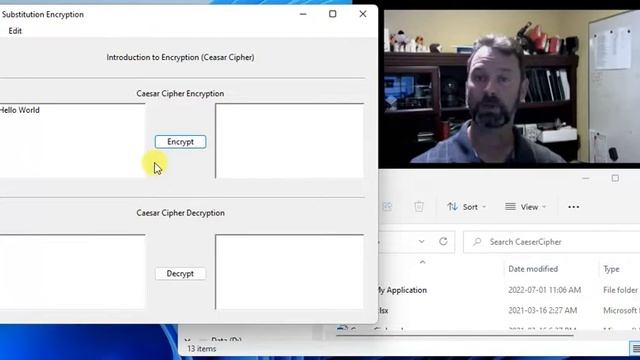Click the Delete trash icon in File Explorer
This screenshot has width=640, height=360.
click(x=419, y=207)
